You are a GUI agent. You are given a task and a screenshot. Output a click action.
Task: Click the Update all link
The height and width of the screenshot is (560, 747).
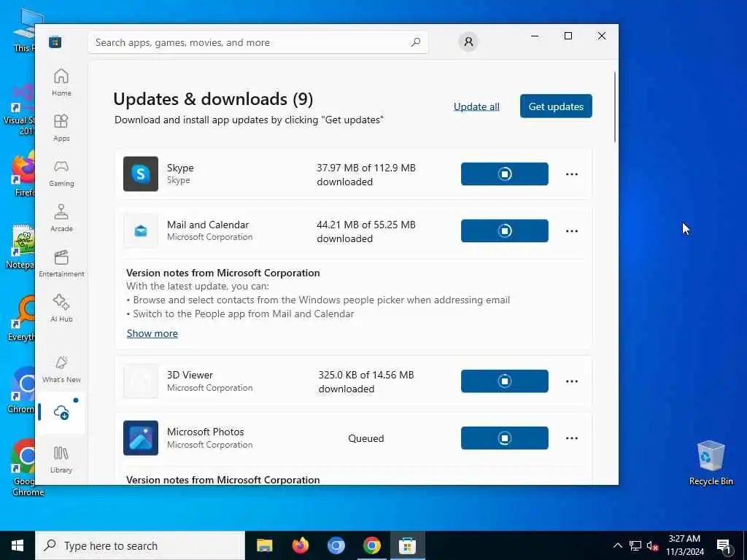pyautogui.click(x=476, y=106)
